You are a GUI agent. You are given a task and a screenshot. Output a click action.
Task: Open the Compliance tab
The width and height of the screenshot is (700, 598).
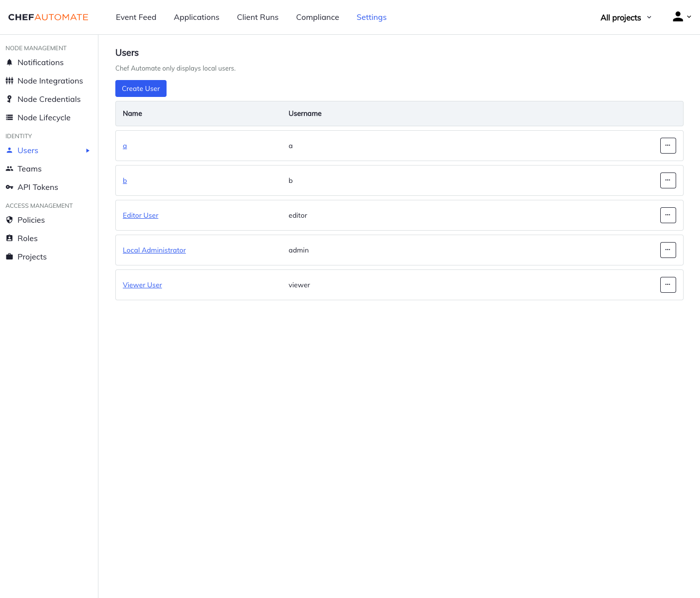[x=318, y=17]
